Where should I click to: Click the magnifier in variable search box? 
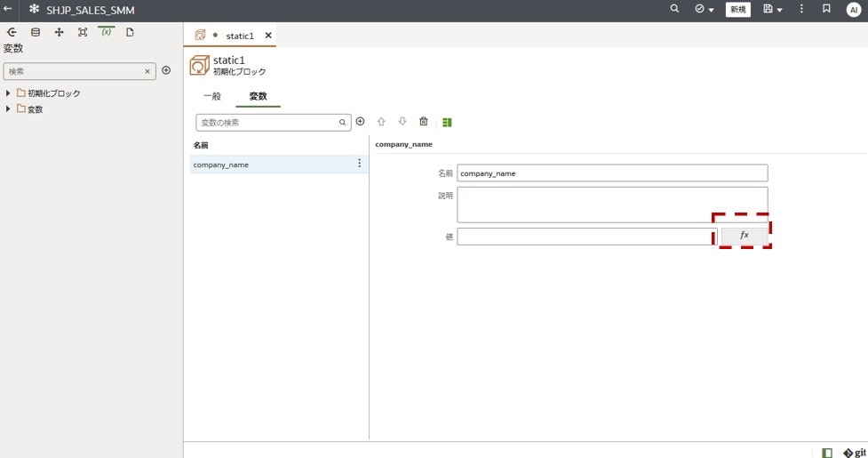click(343, 123)
